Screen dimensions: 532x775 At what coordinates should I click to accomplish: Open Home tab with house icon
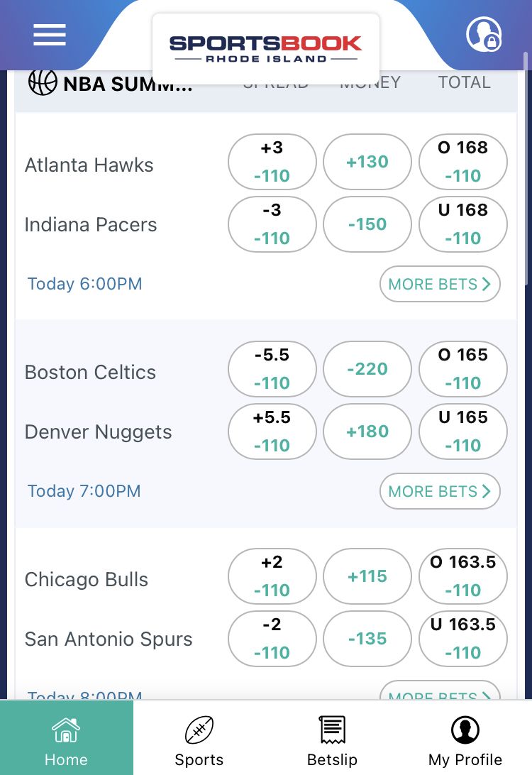(x=66, y=738)
